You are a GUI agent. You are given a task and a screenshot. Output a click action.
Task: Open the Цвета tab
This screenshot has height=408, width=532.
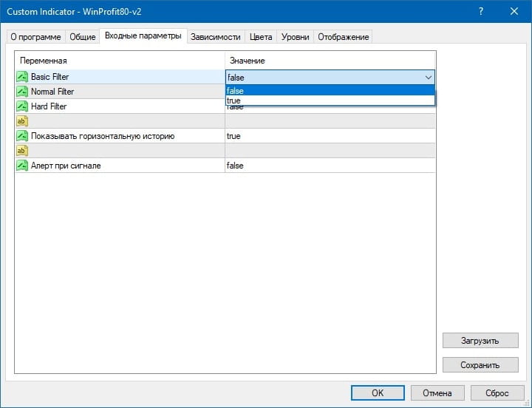pyautogui.click(x=261, y=37)
